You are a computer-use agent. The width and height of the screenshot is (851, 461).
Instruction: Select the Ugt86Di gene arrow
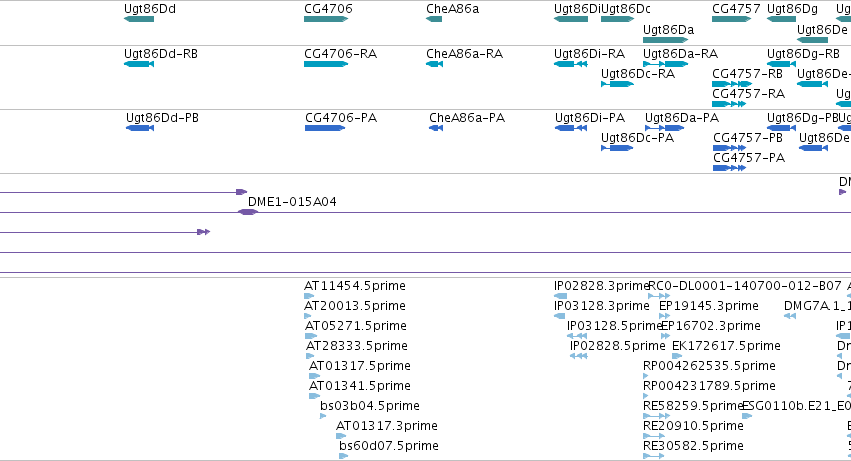(x=571, y=19)
